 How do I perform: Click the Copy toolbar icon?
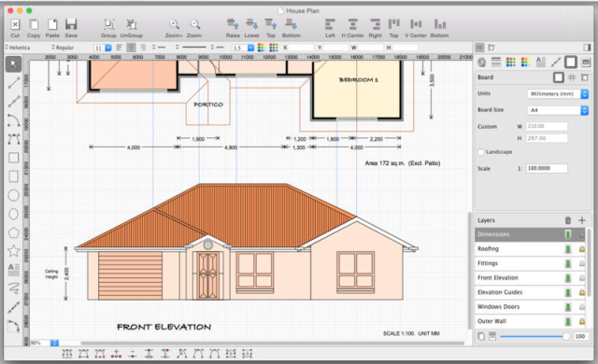click(34, 25)
